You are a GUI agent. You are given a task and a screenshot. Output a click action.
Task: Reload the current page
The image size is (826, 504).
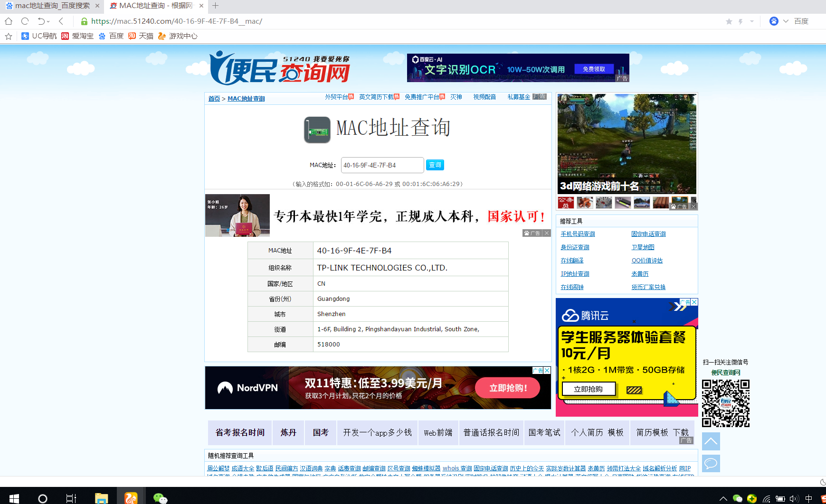click(x=25, y=21)
